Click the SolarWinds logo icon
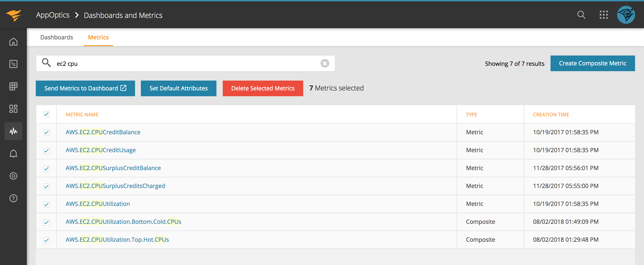 [x=14, y=15]
